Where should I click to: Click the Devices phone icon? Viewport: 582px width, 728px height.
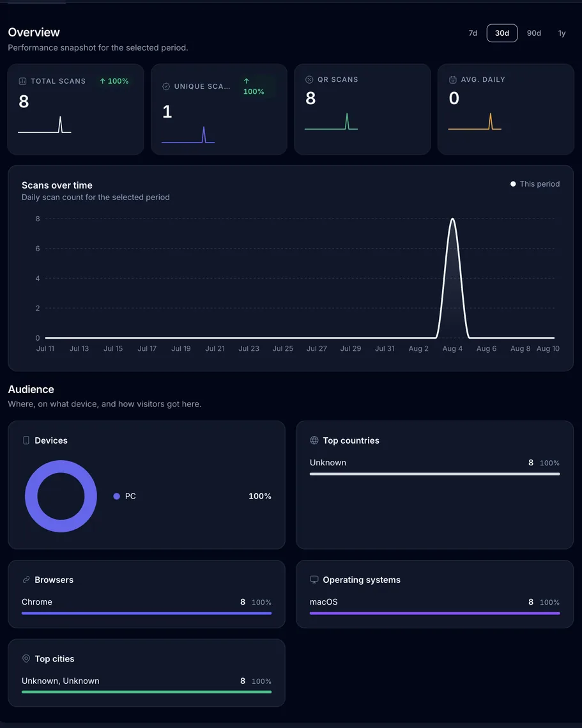point(26,440)
